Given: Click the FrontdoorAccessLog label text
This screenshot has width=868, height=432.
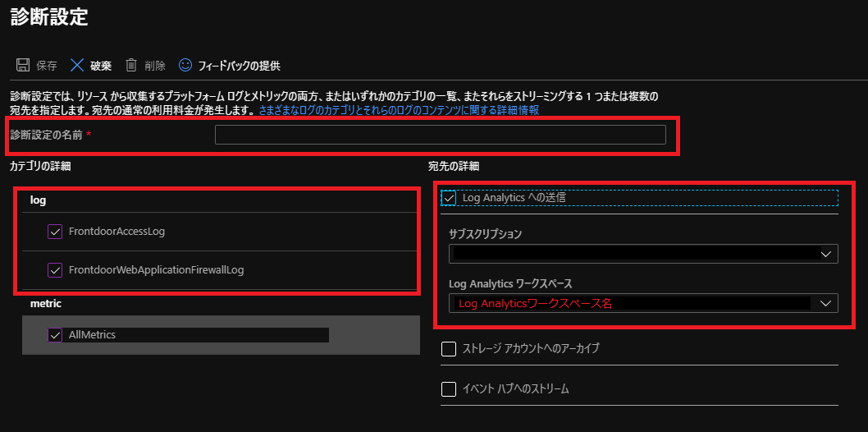Looking at the screenshot, I should pyautogui.click(x=116, y=232).
